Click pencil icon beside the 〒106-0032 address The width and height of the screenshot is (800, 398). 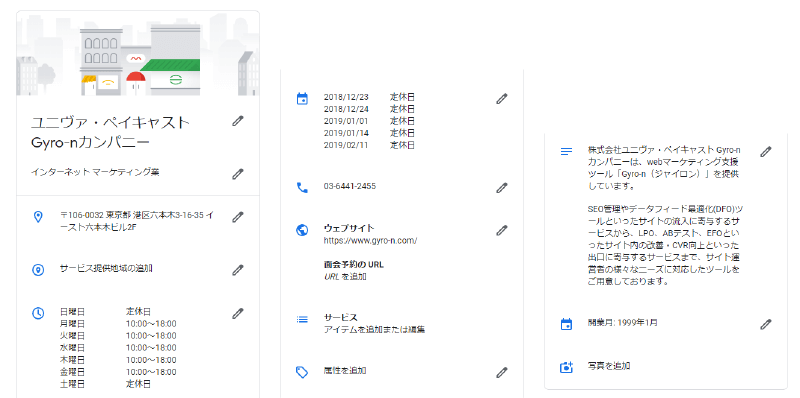(x=238, y=217)
